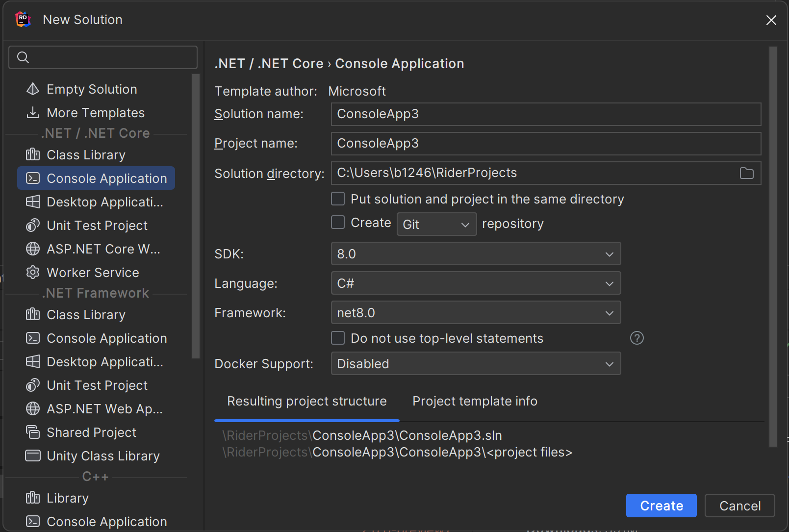Expand the Framework net8.0 dropdown

476,312
